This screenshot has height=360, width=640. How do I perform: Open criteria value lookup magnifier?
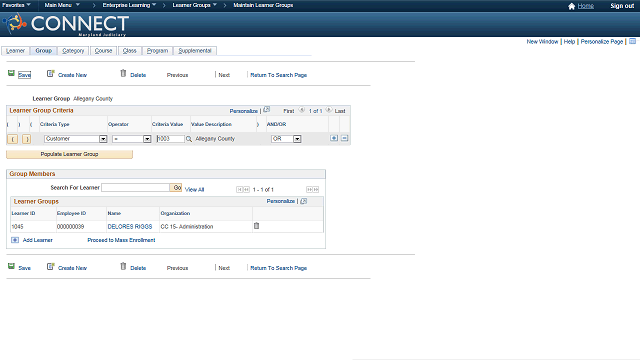[189, 139]
